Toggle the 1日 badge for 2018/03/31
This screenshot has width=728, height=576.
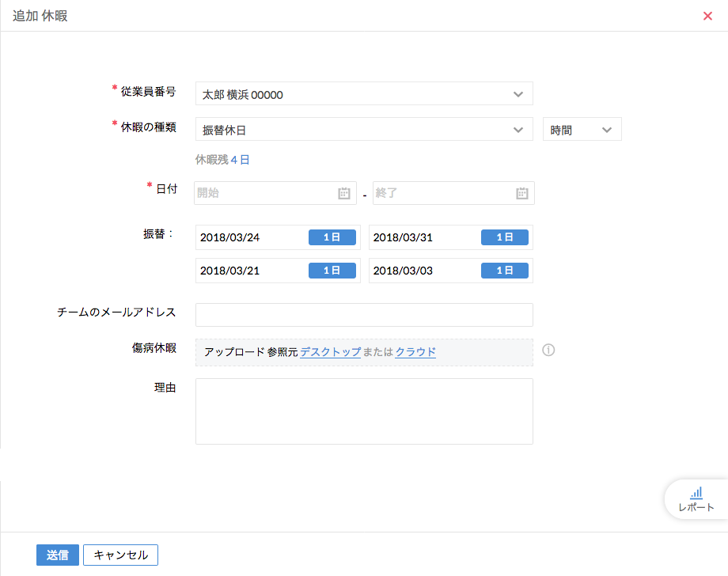click(x=505, y=237)
